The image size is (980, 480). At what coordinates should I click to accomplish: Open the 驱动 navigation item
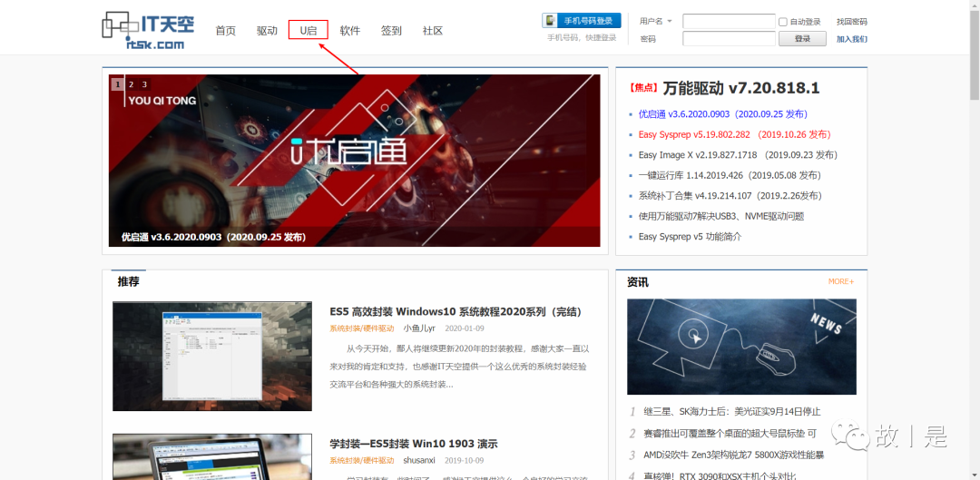(x=267, y=31)
